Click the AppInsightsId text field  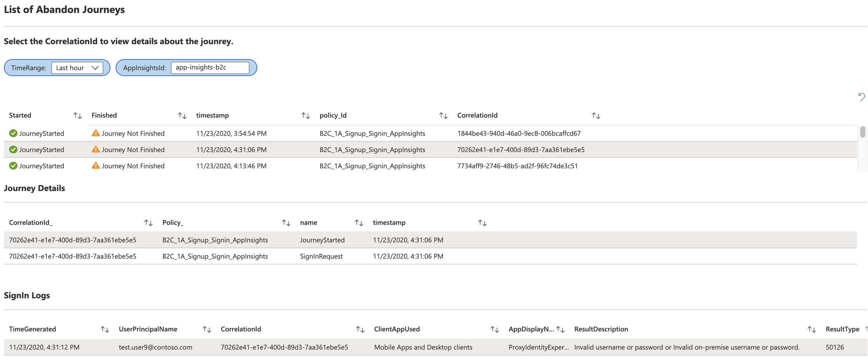[x=210, y=67]
